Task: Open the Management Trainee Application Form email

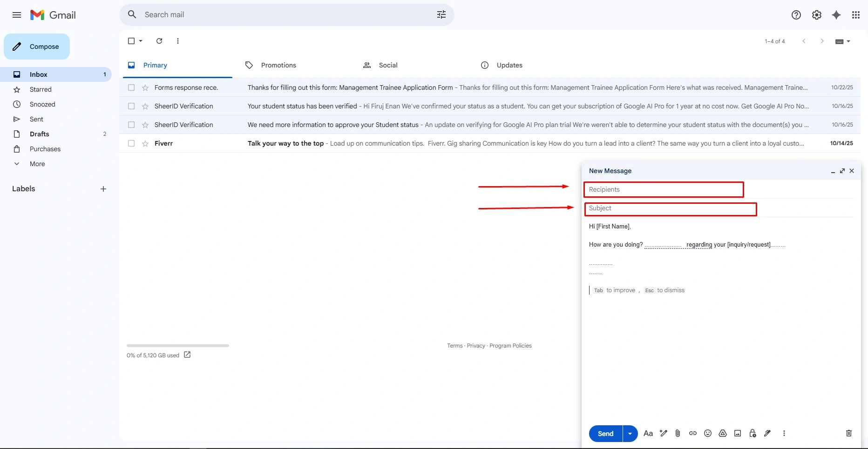Action: tap(490, 87)
